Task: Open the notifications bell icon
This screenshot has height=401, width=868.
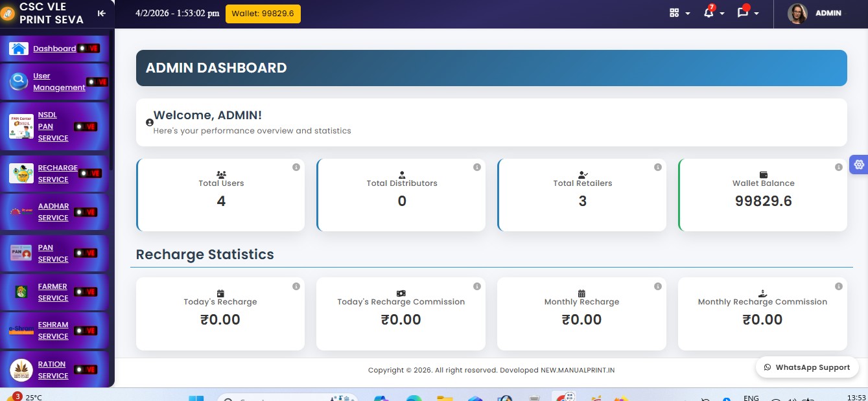Action: (709, 13)
